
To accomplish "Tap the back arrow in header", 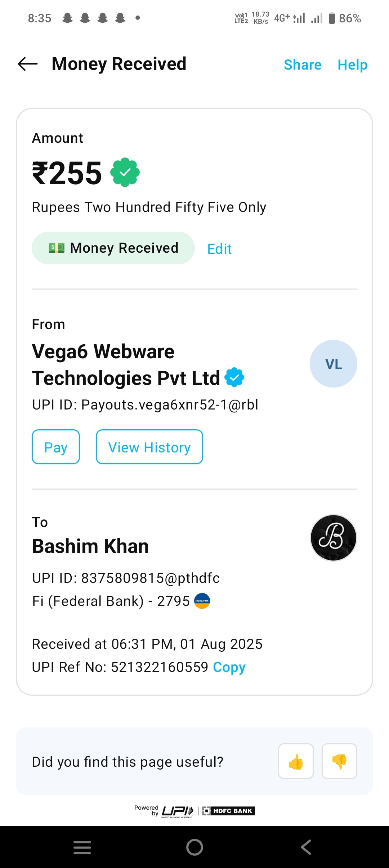I will click(x=28, y=64).
